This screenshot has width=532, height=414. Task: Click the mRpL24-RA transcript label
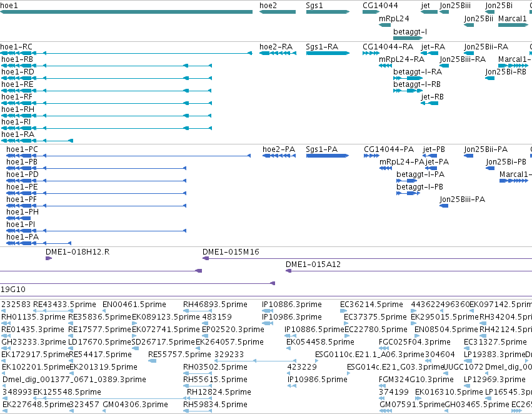[401, 59]
